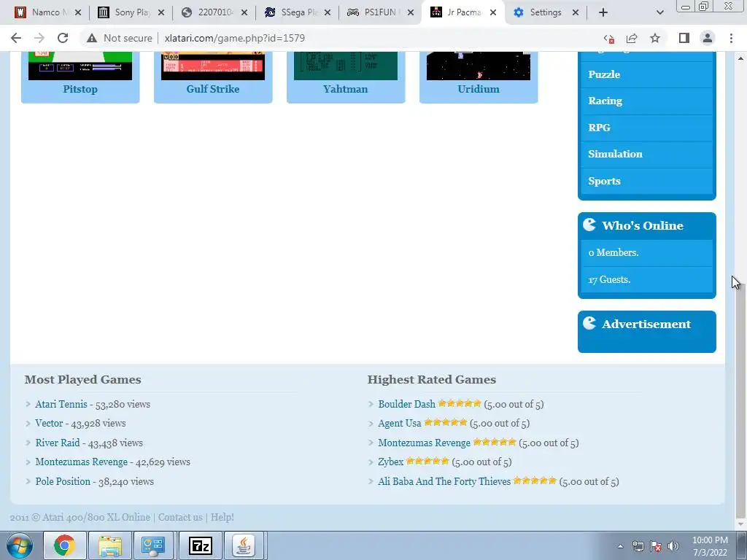747x560 pixels.
Task: Open the Java taskbar icon
Action: pyautogui.click(x=244, y=545)
